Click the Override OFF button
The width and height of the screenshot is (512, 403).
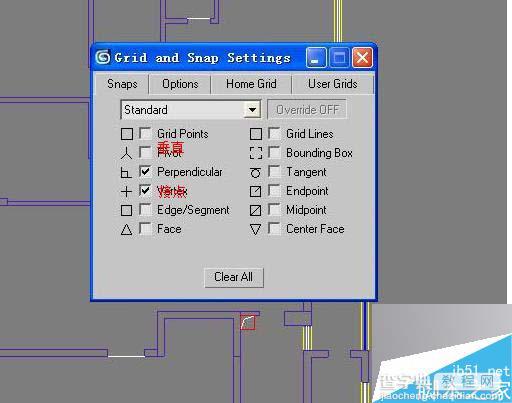click(307, 110)
